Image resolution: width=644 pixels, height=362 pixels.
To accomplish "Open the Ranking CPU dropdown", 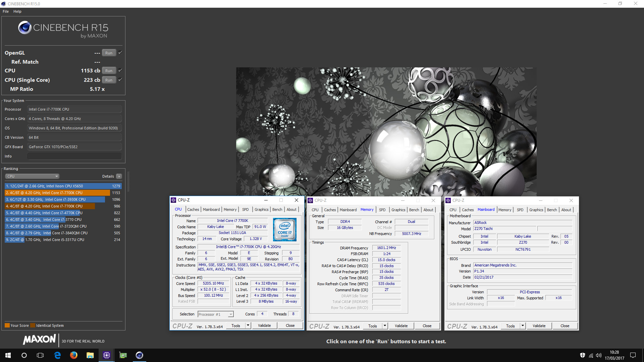I will coord(32,176).
